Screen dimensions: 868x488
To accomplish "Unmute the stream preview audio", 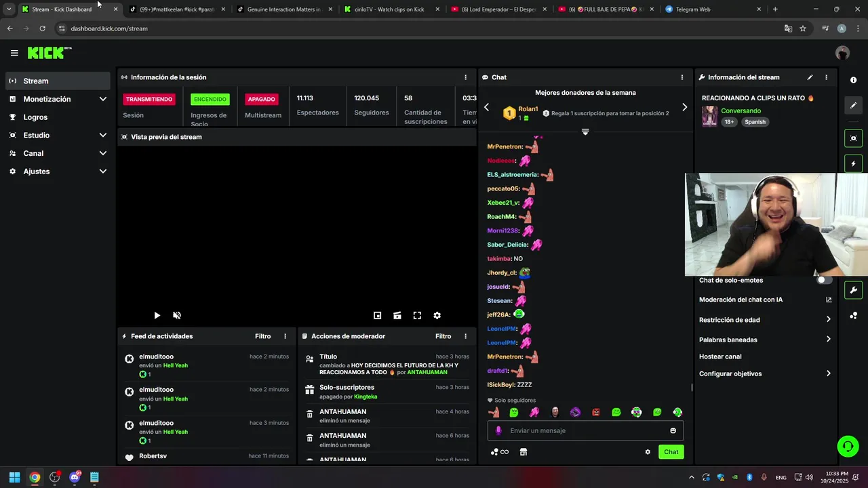I will (x=177, y=315).
